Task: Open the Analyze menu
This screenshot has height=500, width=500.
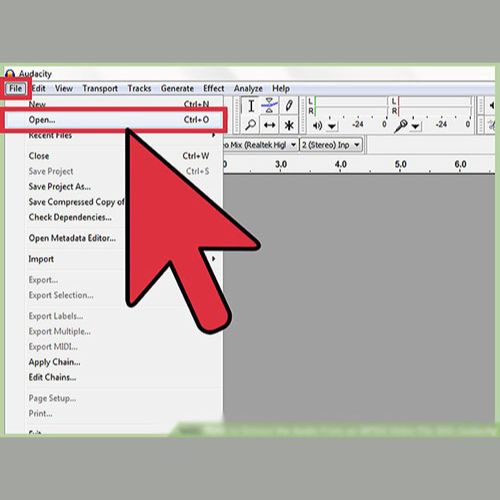Action: [248, 88]
